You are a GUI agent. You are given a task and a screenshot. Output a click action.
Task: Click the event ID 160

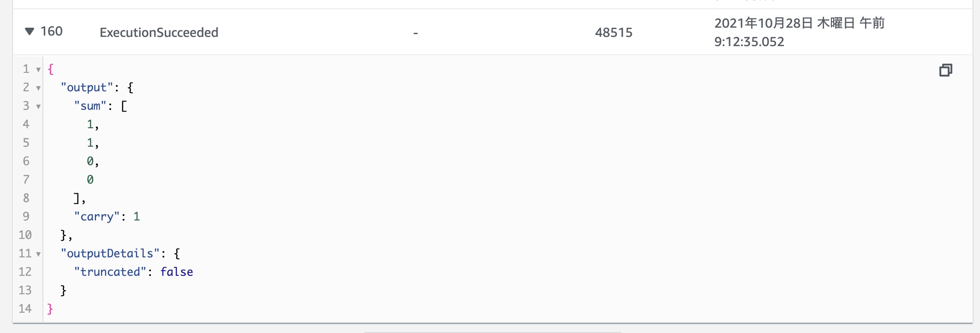coord(51,31)
